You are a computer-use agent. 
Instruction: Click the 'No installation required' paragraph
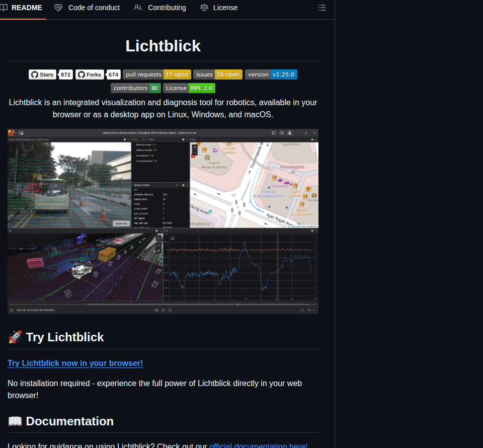[x=154, y=389]
